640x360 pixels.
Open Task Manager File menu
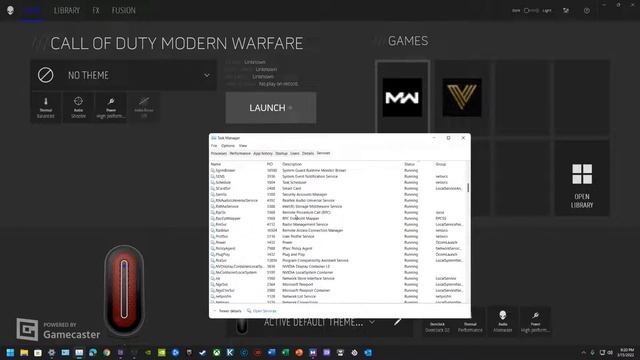214,146
